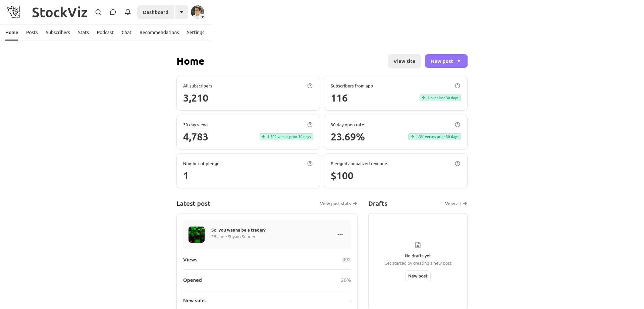Open the chat bubble icon in header
The height and width of the screenshot is (309, 644).
coord(113,12)
